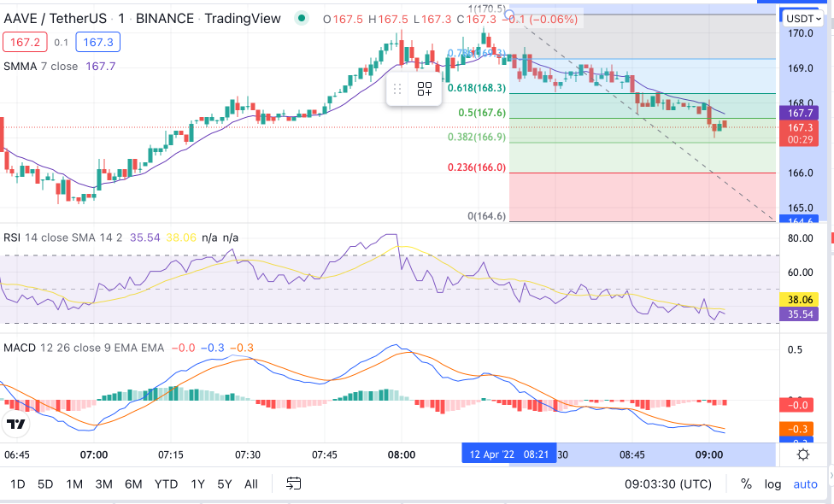Select the All time range
The height and width of the screenshot is (504, 834).
251,483
